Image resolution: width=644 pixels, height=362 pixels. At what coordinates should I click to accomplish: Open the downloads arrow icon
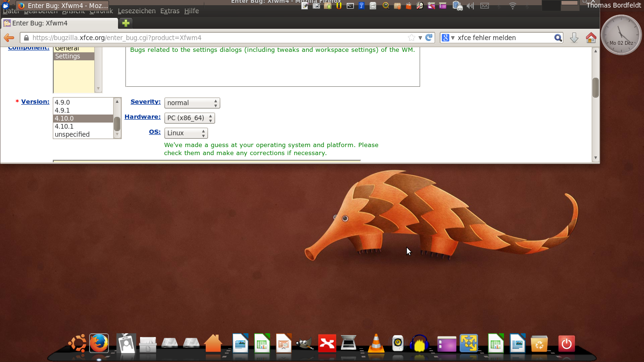click(574, 38)
